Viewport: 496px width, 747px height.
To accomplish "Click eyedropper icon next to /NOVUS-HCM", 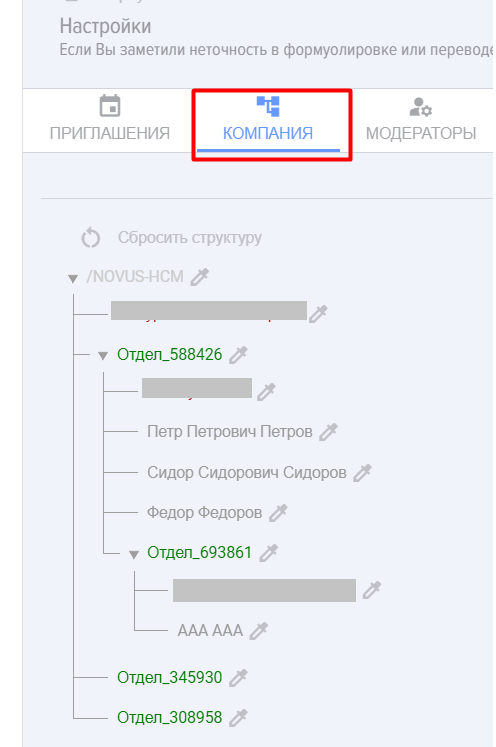I will 200,277.
